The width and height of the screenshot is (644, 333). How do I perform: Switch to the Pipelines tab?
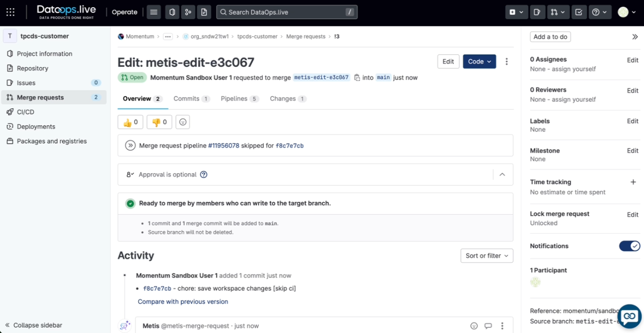click(x=240, y=99)
